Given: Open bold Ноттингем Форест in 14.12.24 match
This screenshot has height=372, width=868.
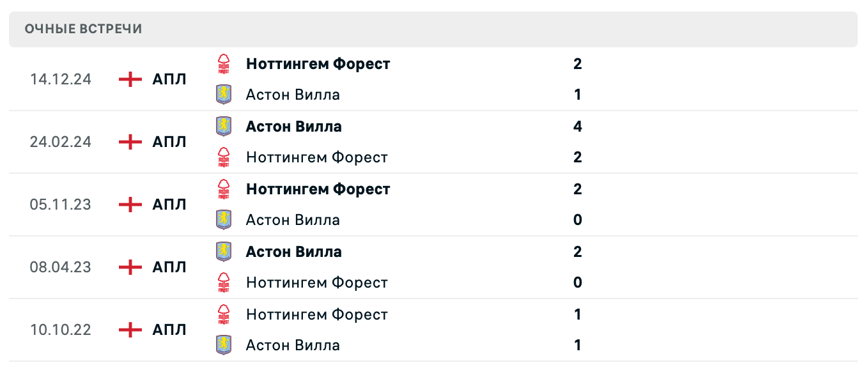Looking at the screenshot, I should [318, 64].
